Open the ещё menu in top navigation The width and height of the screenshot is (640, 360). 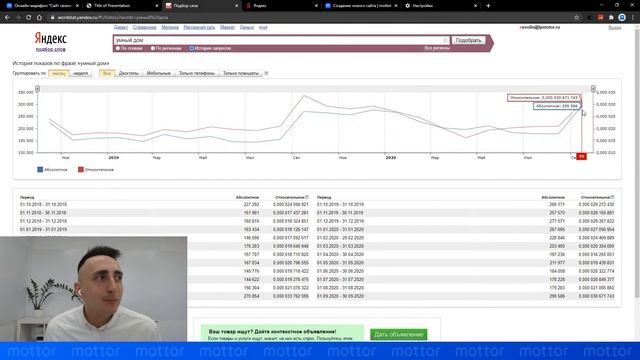tap(263, 27)
